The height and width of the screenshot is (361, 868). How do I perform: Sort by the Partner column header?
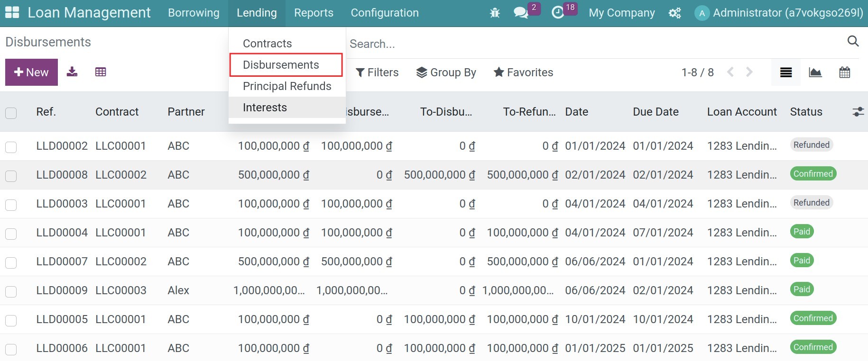[186, 112]
